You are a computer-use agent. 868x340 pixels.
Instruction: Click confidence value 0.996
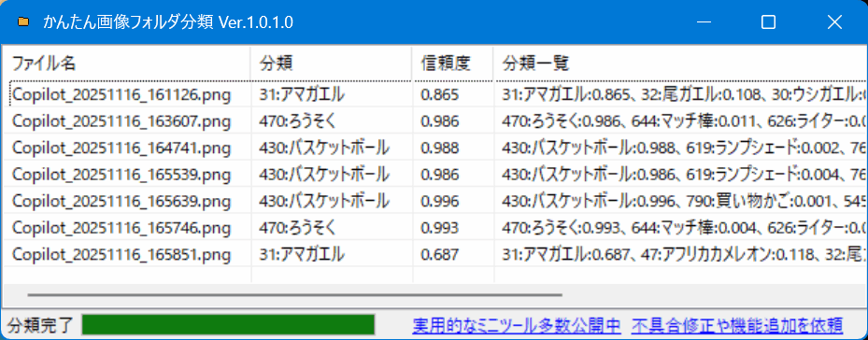pos(439,201)
